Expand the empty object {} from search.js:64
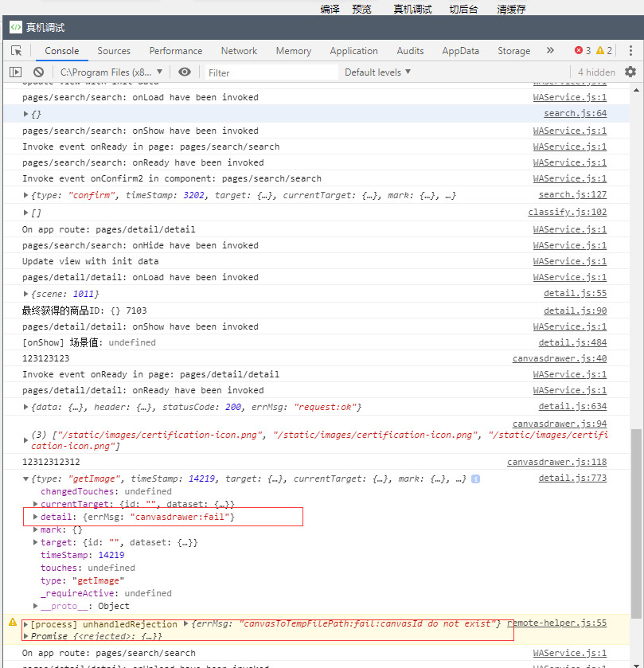644x668 pixels. click(26, 114)
